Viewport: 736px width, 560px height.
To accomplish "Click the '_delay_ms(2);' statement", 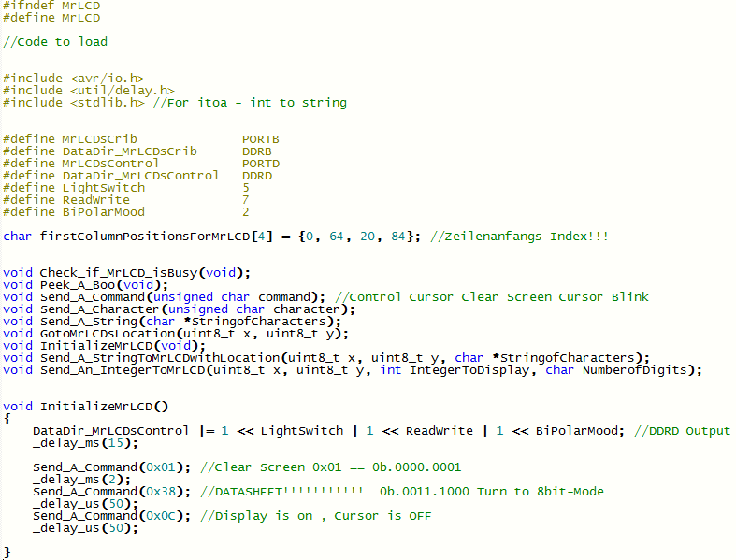I will click(81, 480).
